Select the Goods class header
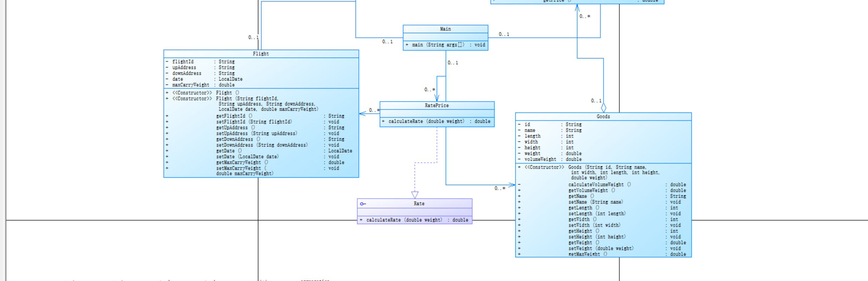Image resolution: width=868 pixels, height=281 pixels. [x=603, y=116]
